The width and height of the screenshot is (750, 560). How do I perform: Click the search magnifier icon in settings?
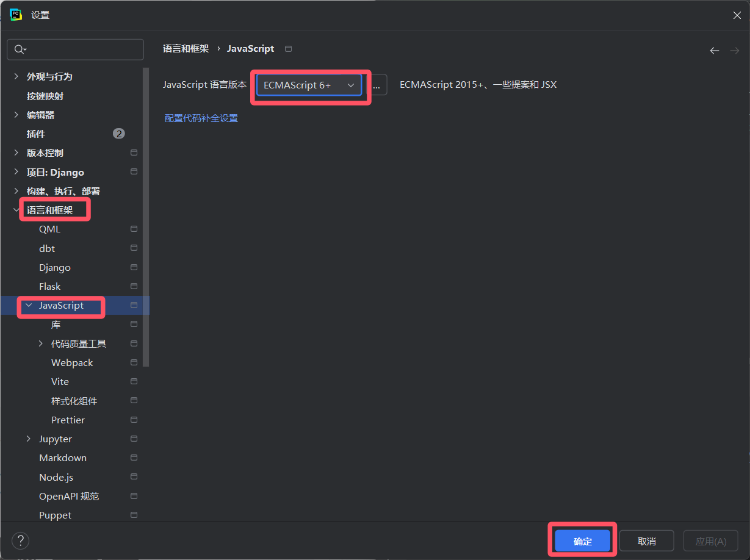[20, 49]
